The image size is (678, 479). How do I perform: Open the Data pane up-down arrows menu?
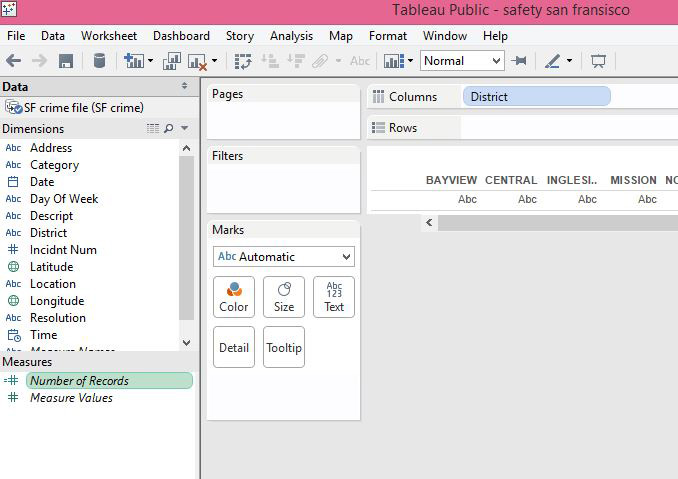click(x=185, y=86)
